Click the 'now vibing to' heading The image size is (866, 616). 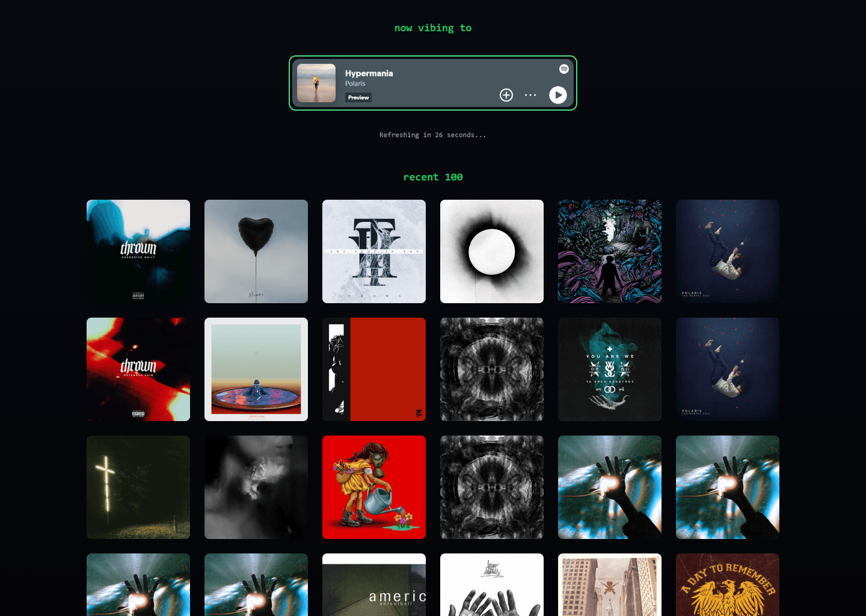click(x=433, y=28)
